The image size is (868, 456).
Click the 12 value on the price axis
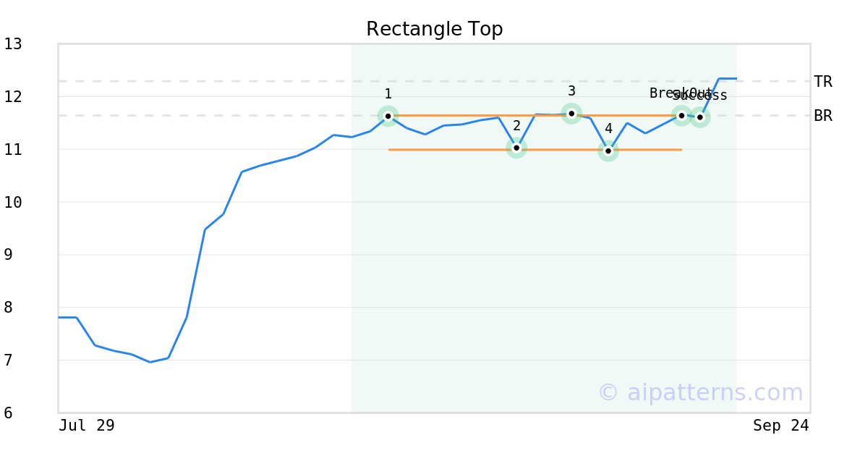click(13, 96)
